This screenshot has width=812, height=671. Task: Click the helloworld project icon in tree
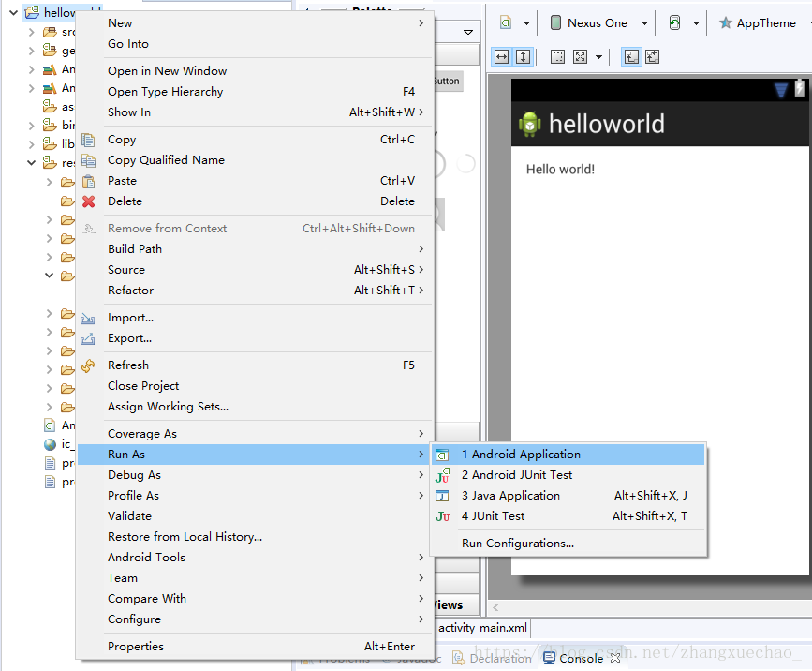pos(32,12)
